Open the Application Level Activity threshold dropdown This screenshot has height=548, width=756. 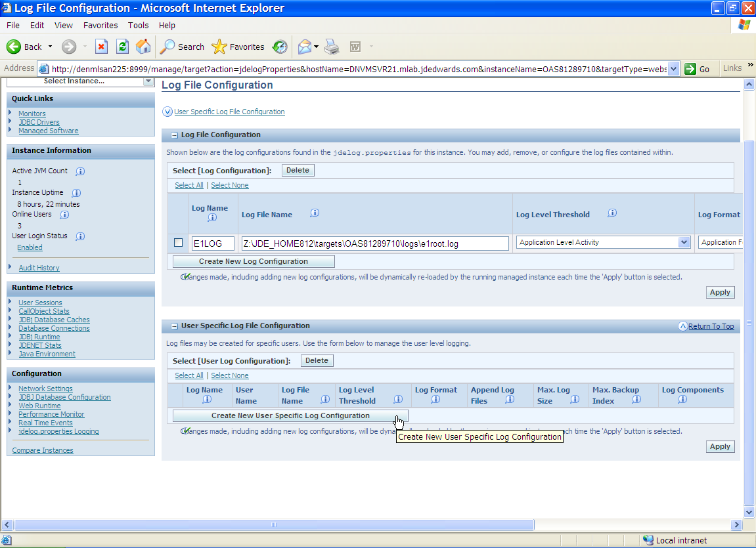(x=684, y=242)
